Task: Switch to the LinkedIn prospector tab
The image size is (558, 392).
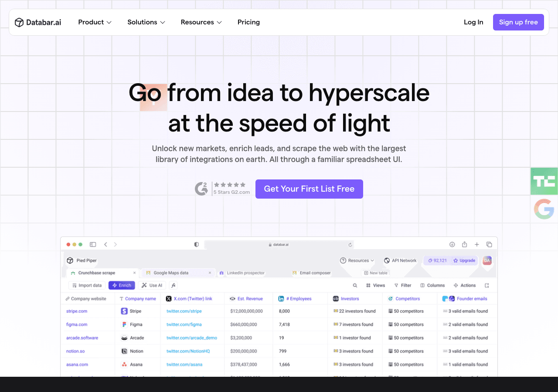Action: pos(242,273)
